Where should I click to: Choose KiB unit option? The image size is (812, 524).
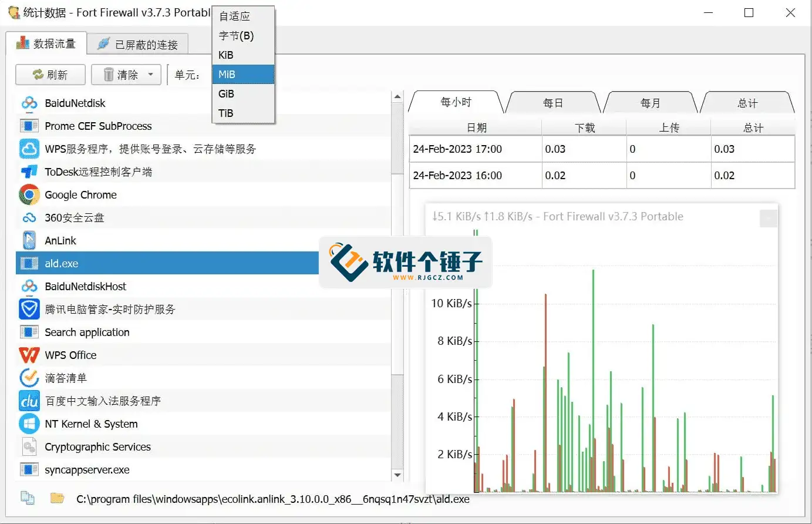[243, 55]
